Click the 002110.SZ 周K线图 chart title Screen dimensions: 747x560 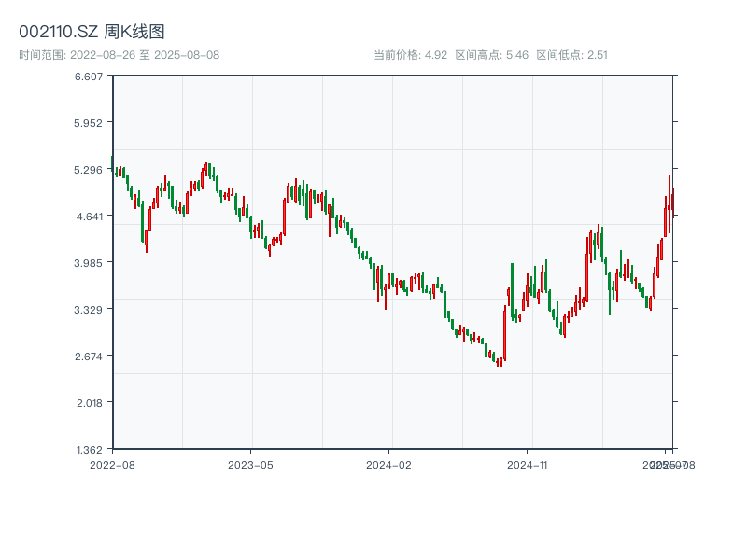click(92, 32)
